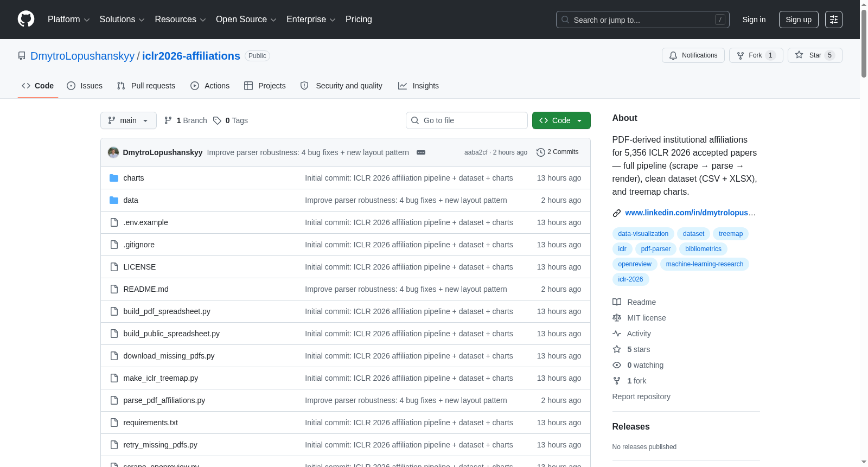Open the LinkedIn profile link in About
The width and height of the screenshot is (868, 467).
point(690,213)
